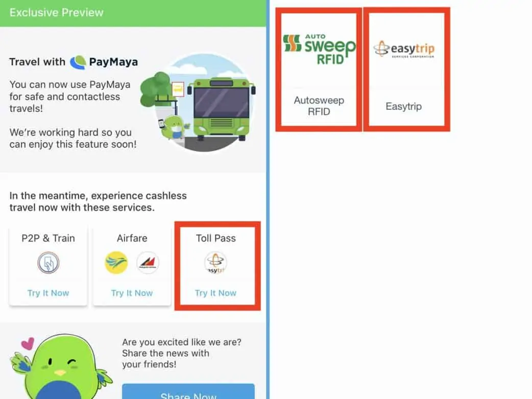Tap the PayMaya logo beside Travel with
This screenshot has width=532, height=399.
point(104,62)
